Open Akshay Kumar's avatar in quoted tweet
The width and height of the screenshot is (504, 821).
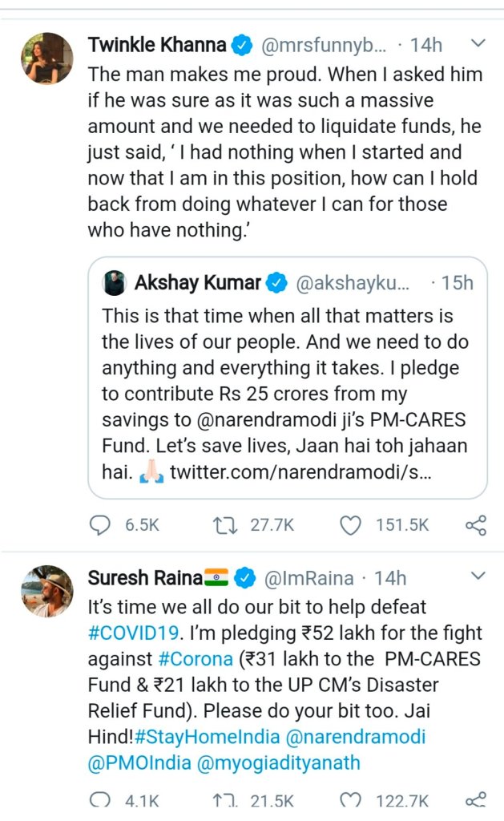click(x=115, y=283)
